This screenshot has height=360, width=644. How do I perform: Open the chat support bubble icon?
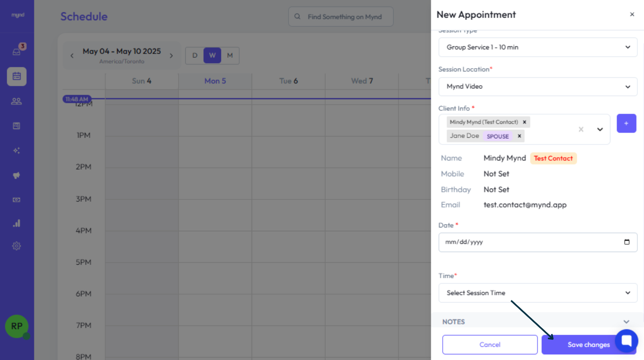coord(626,341)
